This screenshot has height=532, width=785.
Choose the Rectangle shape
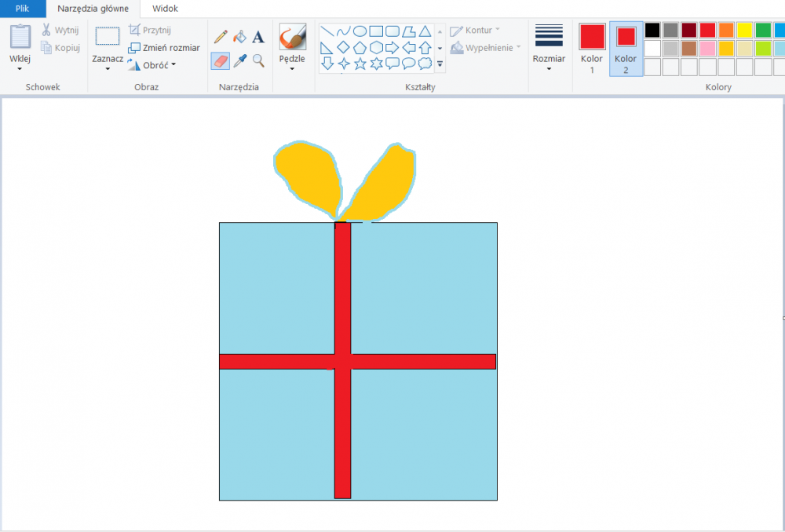(x=376, y=31)
